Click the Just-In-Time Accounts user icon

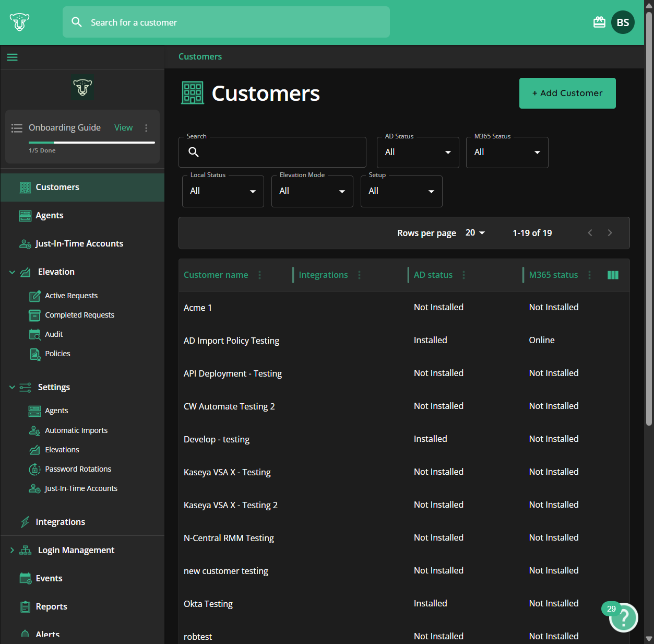[25, 244]
